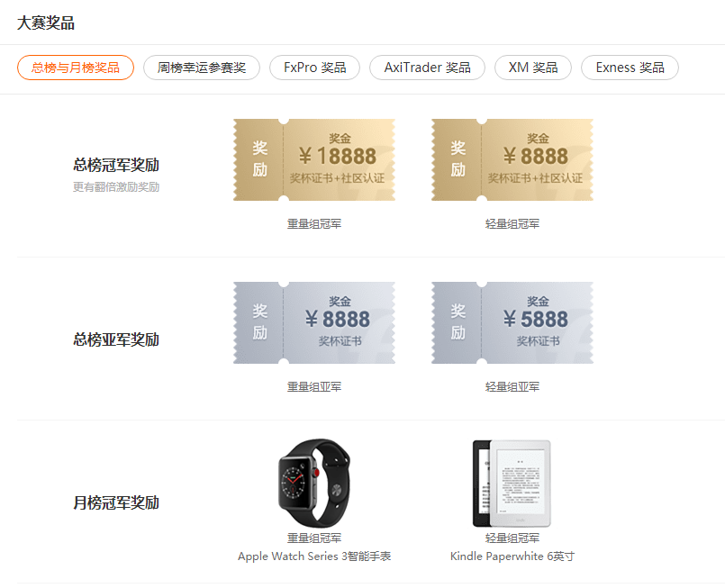Click the Kindle Paperwhite 6英寸 text
Viewport: 725px width, 588px height.
tap(512, 556)
